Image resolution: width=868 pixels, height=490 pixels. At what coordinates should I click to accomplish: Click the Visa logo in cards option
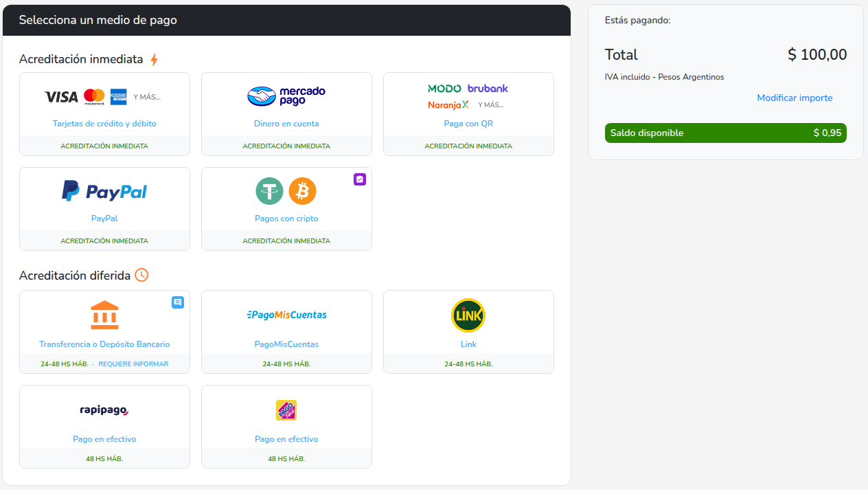(61, 97)
